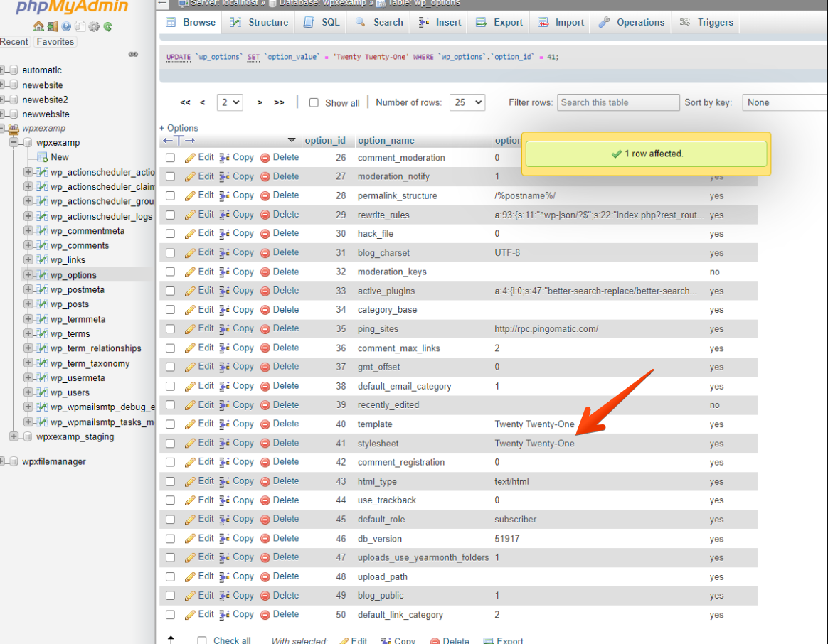Click the phpMyAdmin Home icon
The width and height of the screenshot is (828, 644).
(38, 27)
